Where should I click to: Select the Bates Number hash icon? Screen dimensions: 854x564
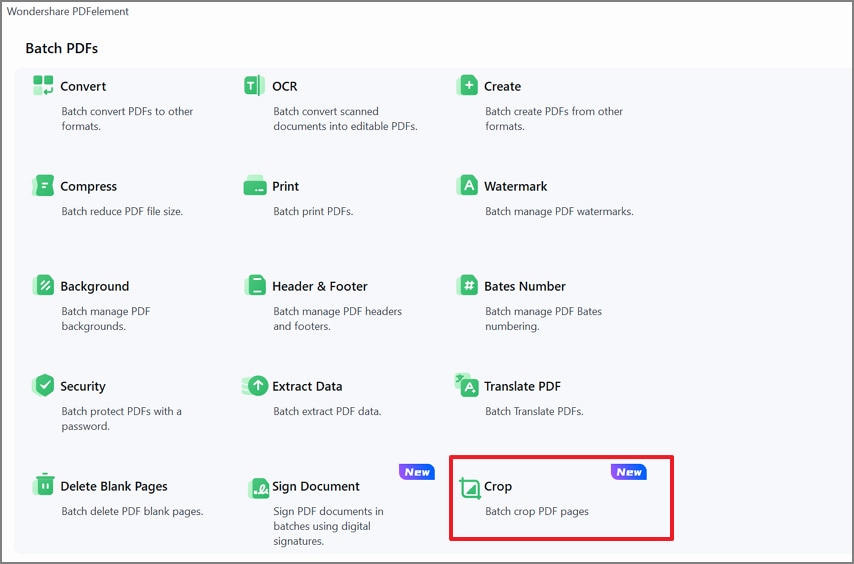[x=467, y=285]
